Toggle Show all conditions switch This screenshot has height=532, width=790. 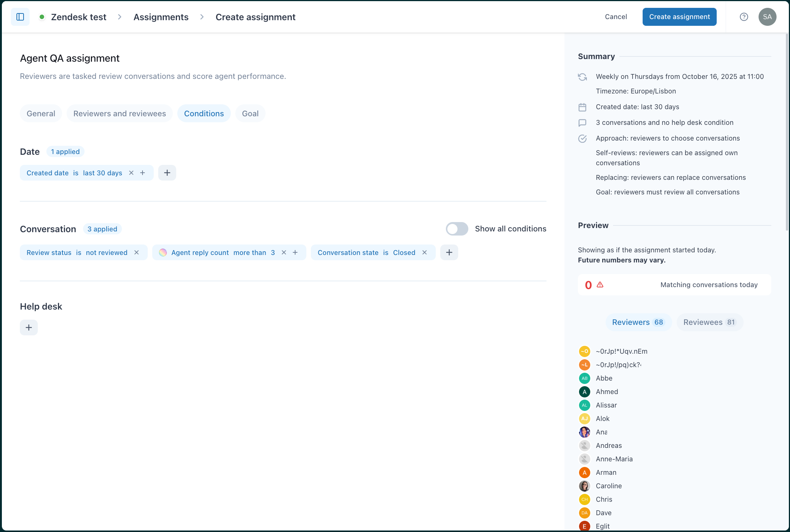(x=457, y=229)
